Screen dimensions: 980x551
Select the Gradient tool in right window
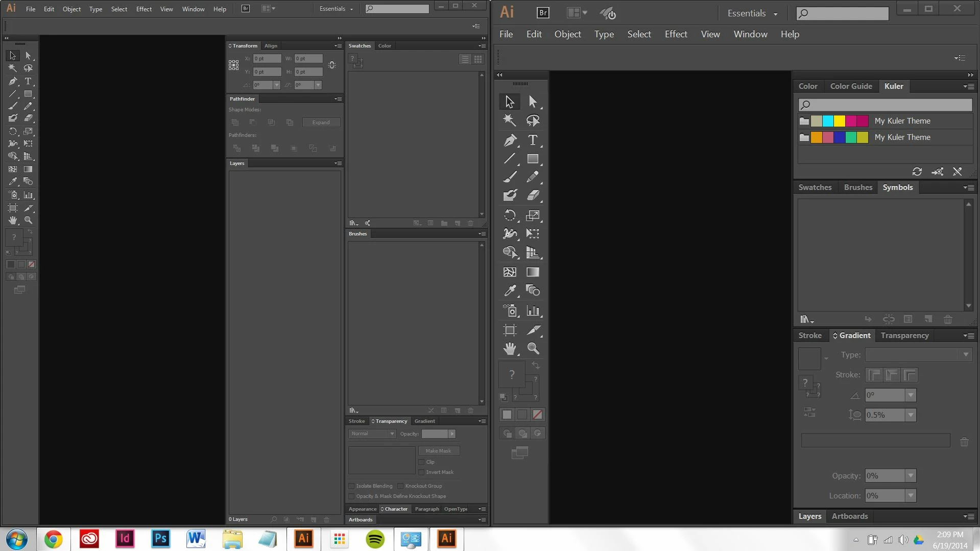[533, 272]
